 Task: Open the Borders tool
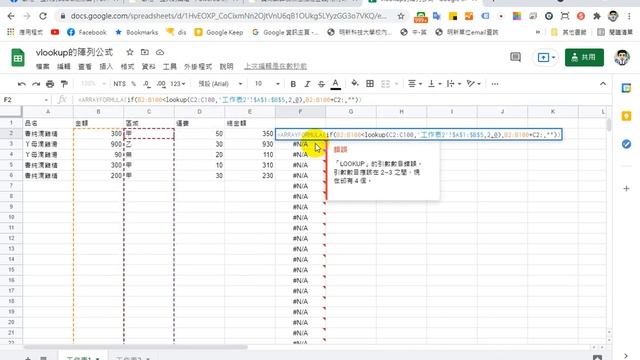[370, 84]
